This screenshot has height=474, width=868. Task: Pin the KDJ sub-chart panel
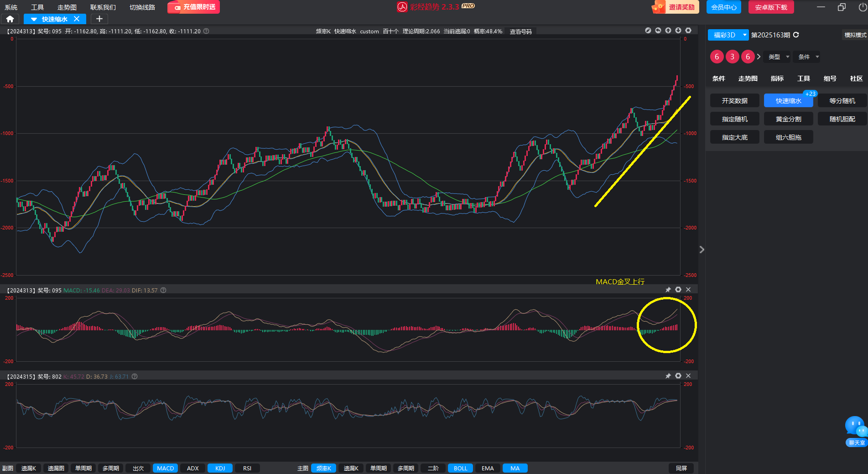click(668, 376)
